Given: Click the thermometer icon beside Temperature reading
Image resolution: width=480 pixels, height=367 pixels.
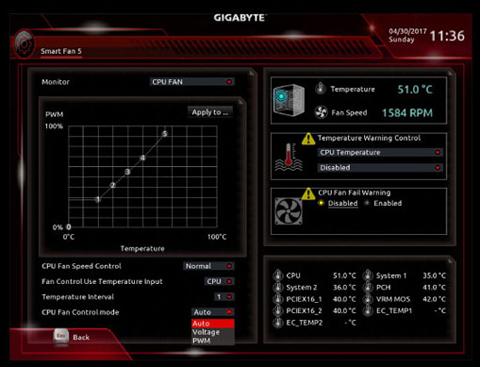Looking at the screenshot, I should click(320, 88).
